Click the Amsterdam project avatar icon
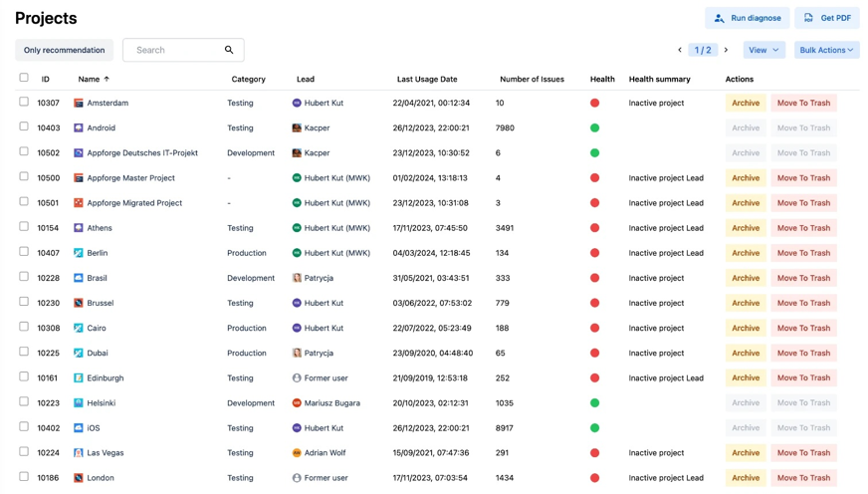Image resolution: width=868 pixels, height=494 pixels. [x=79, y=104]
